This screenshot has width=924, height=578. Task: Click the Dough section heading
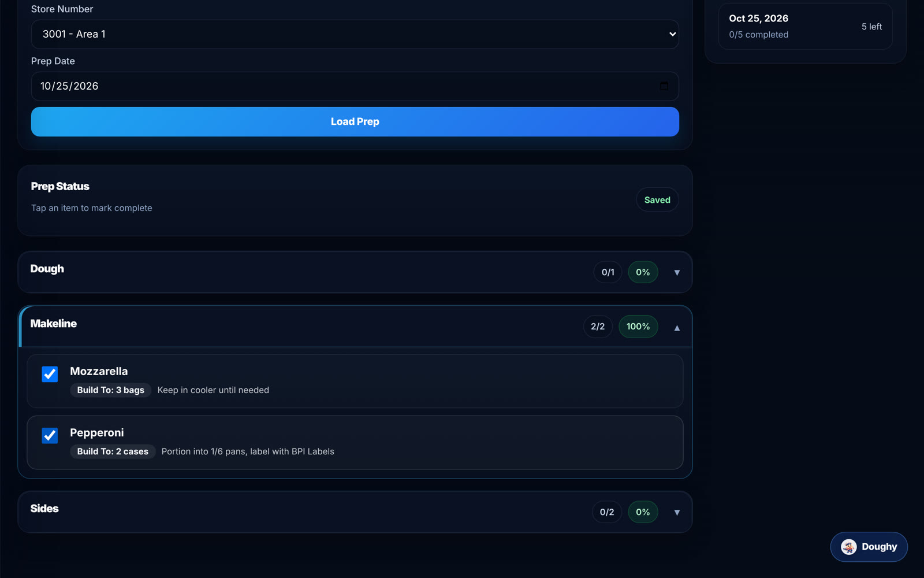[47, 269]
